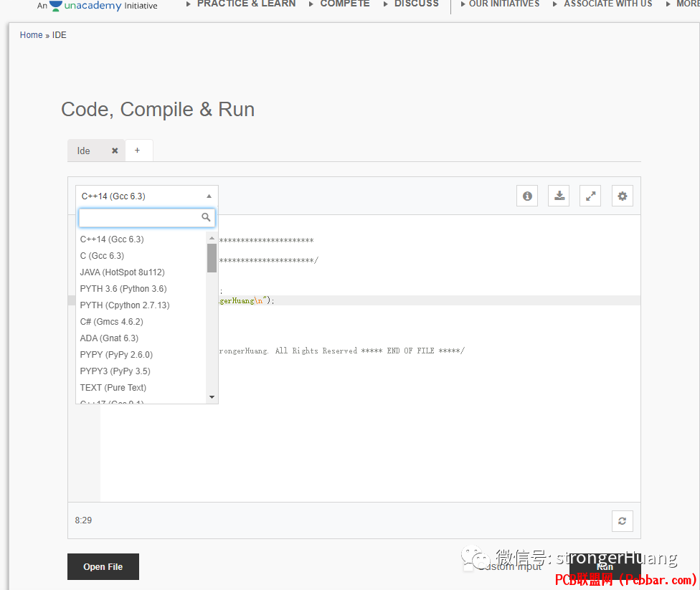Close the Ide tab

pos(115,151)
